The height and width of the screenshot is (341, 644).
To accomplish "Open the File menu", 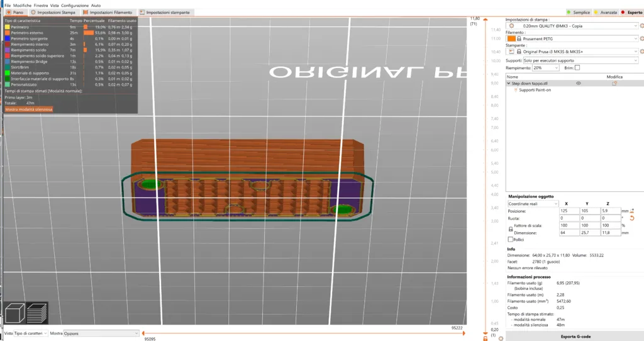I will click(8, 5).
